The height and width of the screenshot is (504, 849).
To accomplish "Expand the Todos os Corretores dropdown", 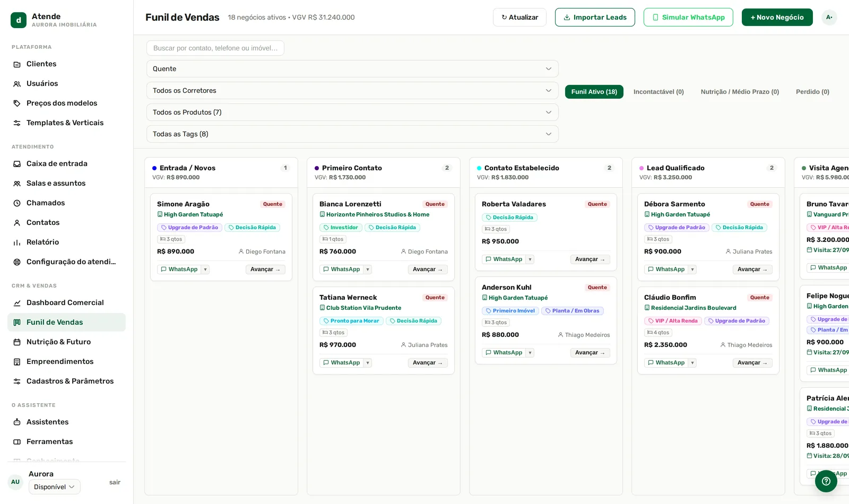I will (352, 91).
